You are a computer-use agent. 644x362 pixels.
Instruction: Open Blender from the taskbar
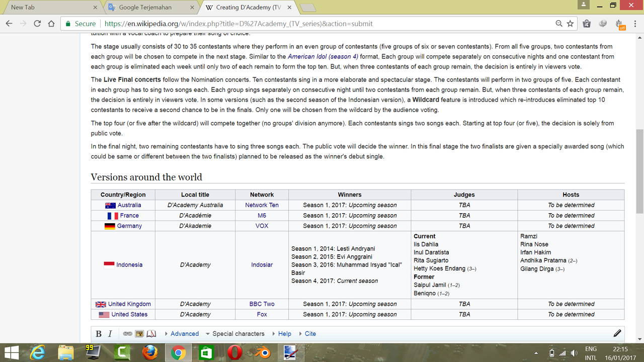tap(262, 352)
